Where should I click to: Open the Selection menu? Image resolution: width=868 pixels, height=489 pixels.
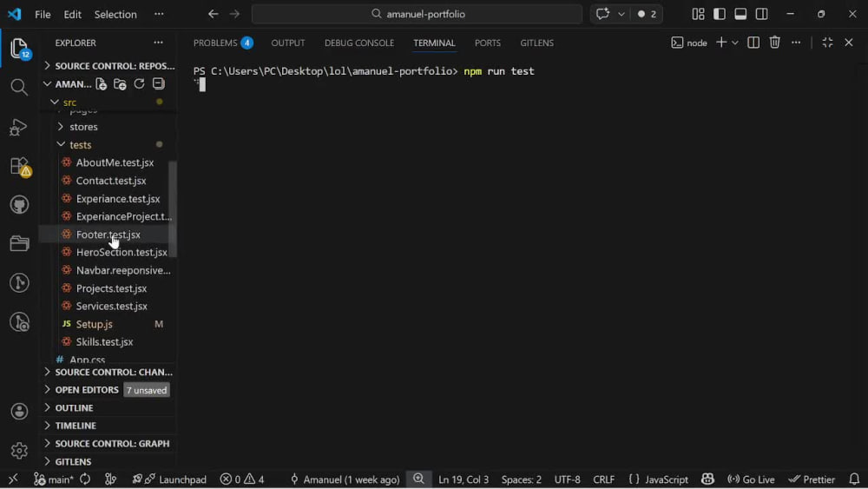(x=115, y=14)
